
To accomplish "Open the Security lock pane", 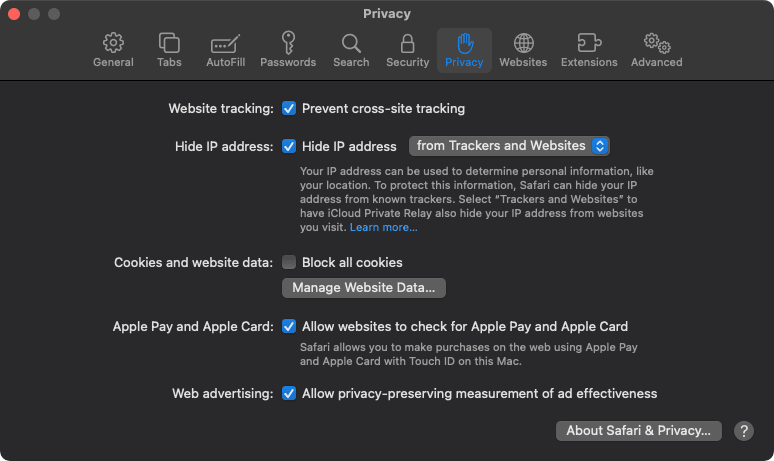I will pyautogui.click(x=407, y=50).
